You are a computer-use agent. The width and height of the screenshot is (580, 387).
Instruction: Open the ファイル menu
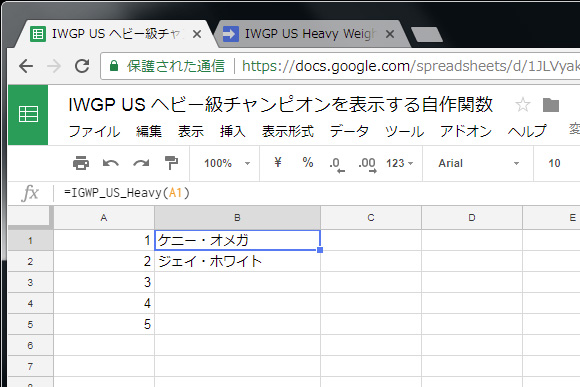94,131
